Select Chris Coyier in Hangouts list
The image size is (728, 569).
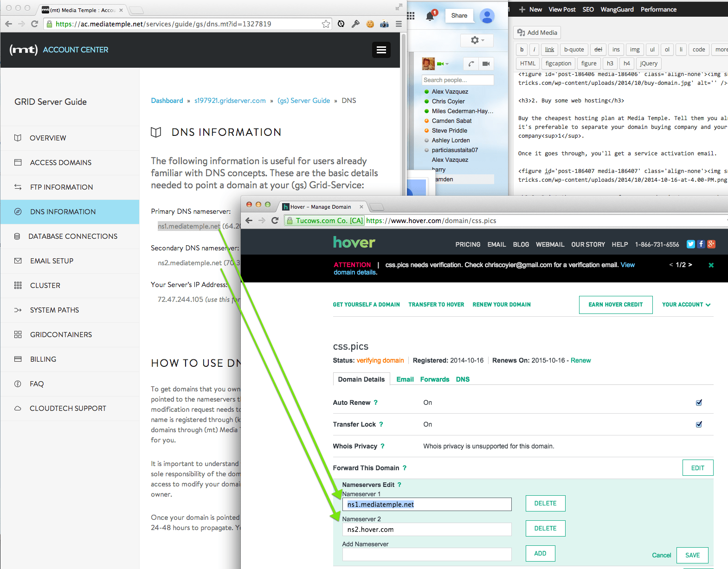pyautogui.click(x=448, y=101)
